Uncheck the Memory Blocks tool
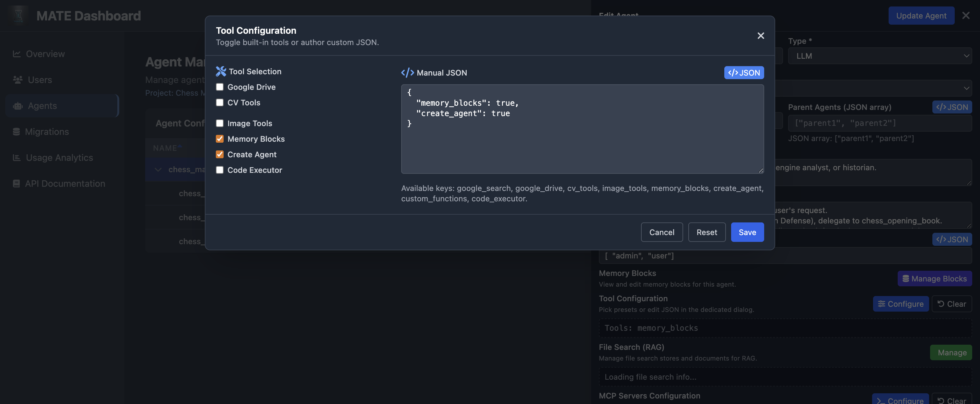The height and width of the screenshot is (404, 980). point(219,138)
